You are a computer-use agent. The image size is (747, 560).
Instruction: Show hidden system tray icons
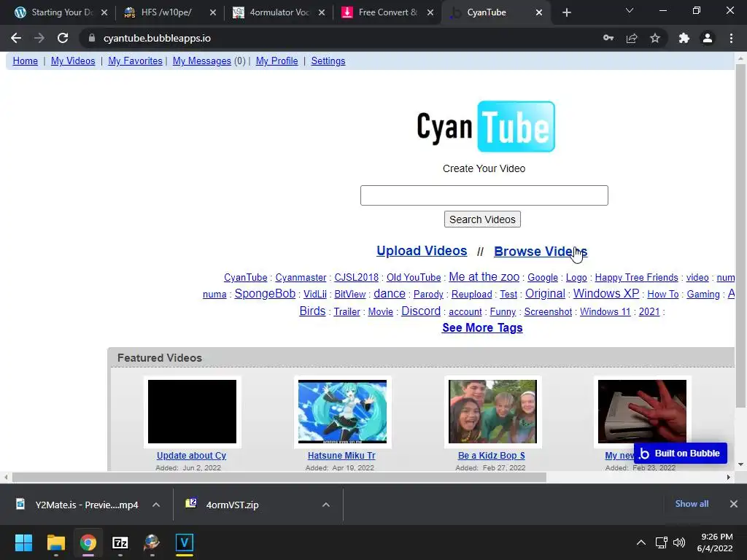[x=641, y=542]
